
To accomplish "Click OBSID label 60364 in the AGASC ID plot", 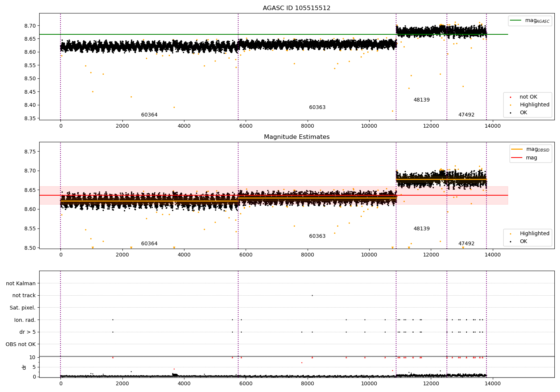I will [x=149, y=115].
